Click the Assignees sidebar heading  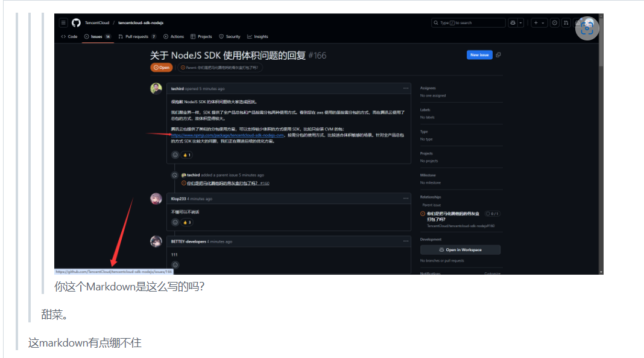[x=428, y=88]
